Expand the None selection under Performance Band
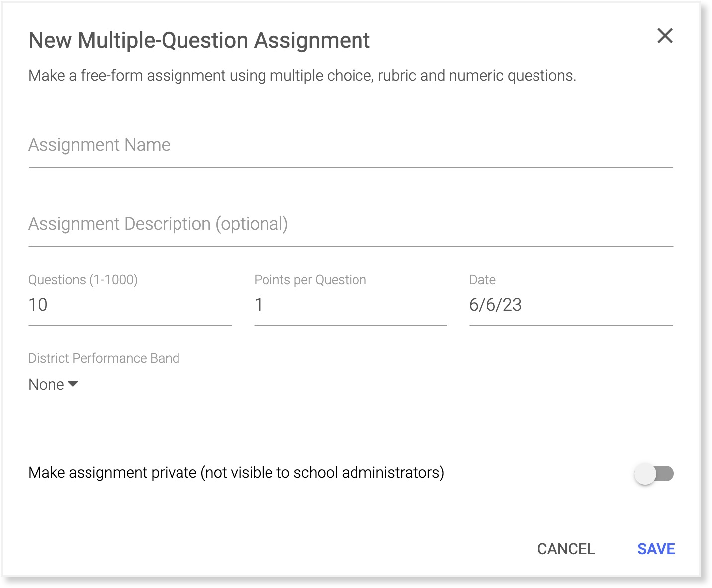Viewport: 712px width, 588px height. 53,384
